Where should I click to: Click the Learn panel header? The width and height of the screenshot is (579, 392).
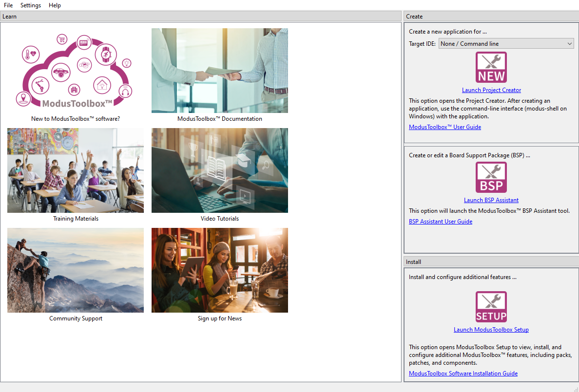pyautogui.click(x=200, y=16)
